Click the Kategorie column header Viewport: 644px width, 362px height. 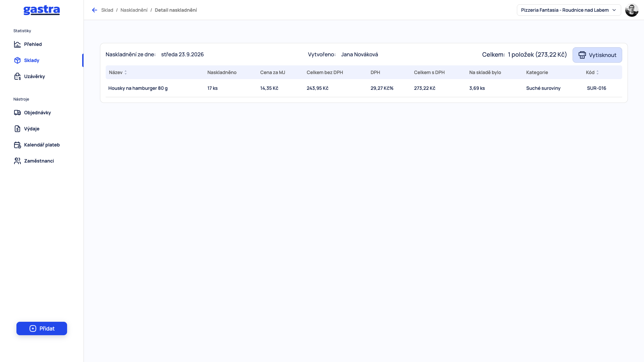[x=537, y=72]
